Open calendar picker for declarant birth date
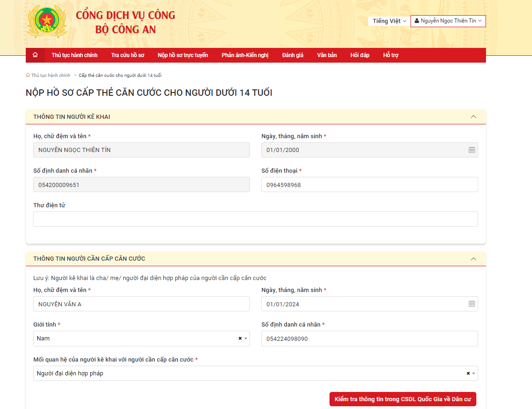 (x=471, y=150)
